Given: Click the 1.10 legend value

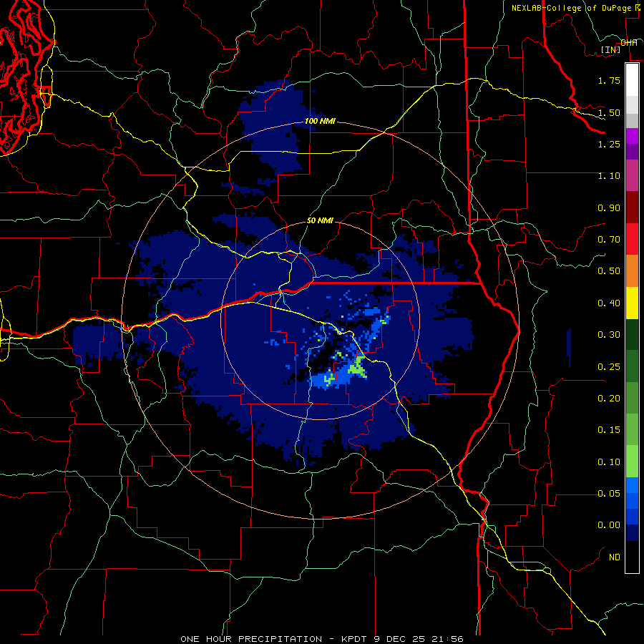Looking at the screenshot, I should click(609, 176).
